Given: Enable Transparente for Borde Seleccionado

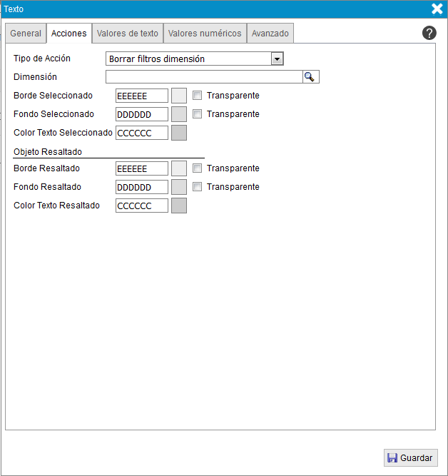Looking at the screenshot, I should point(198,96).
